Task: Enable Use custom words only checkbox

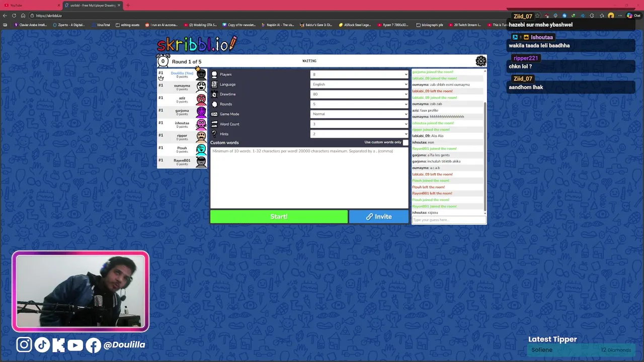Action: click(x=406, y=142)
